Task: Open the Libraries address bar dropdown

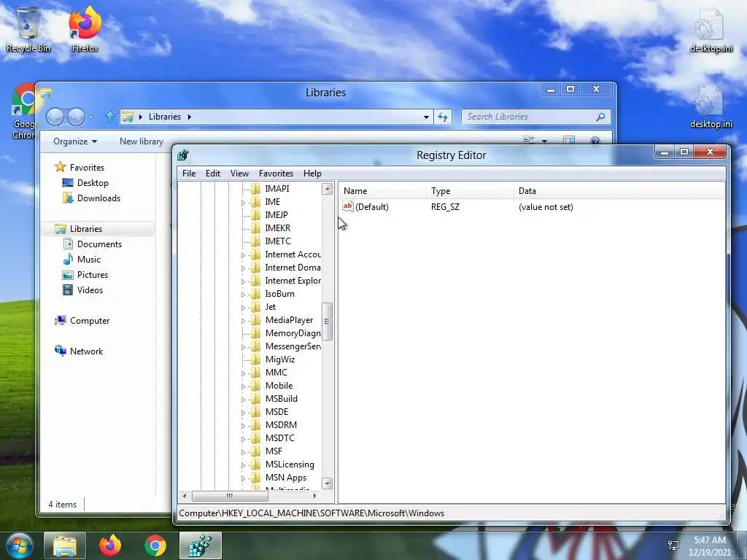Action: pyautogui.click(x=426, y=117)
